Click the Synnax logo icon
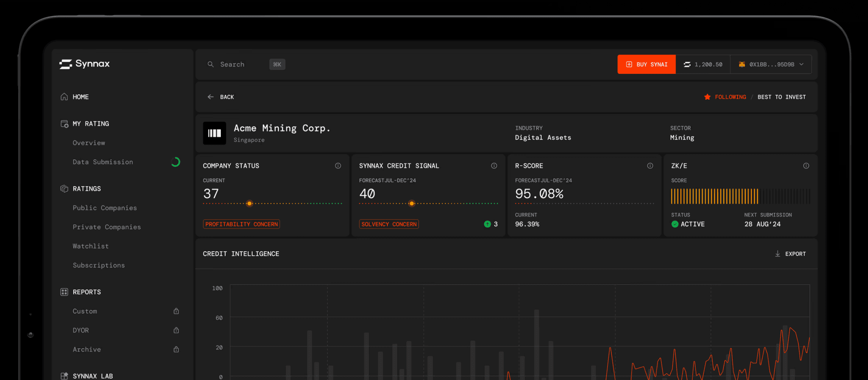 click(x=66, y=64)
